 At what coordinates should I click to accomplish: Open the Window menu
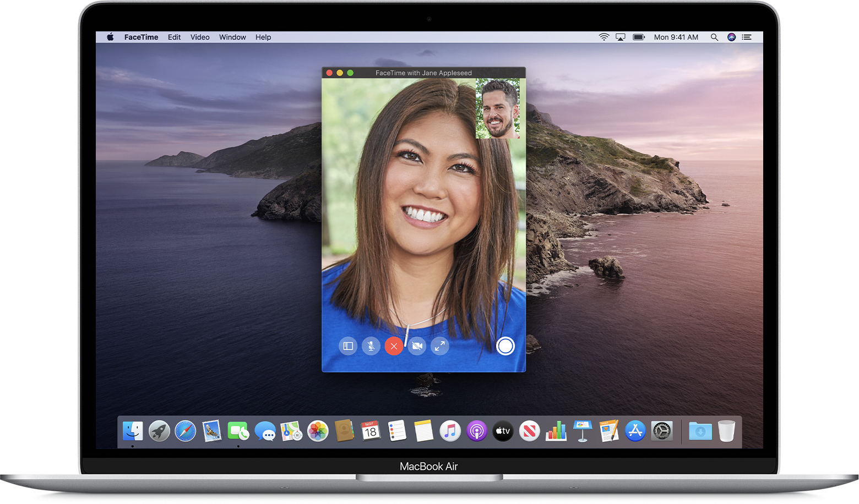pyautogui.click(x=232, y=37)
